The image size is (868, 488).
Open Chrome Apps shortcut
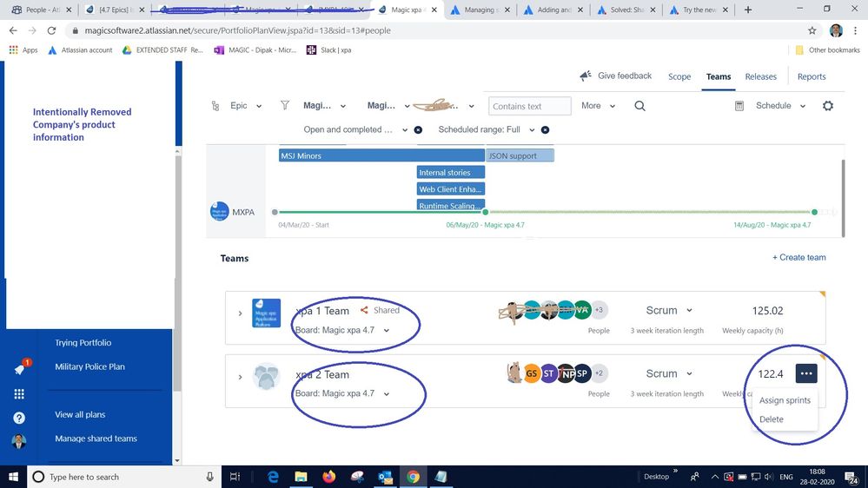coord(23,49)
